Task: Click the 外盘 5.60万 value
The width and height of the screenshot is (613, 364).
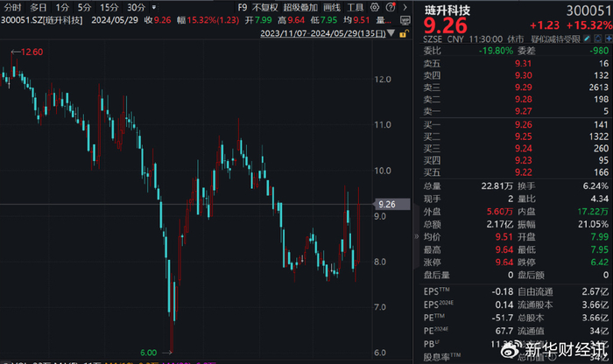Action: pyautogui.click(x=500, y=211)
